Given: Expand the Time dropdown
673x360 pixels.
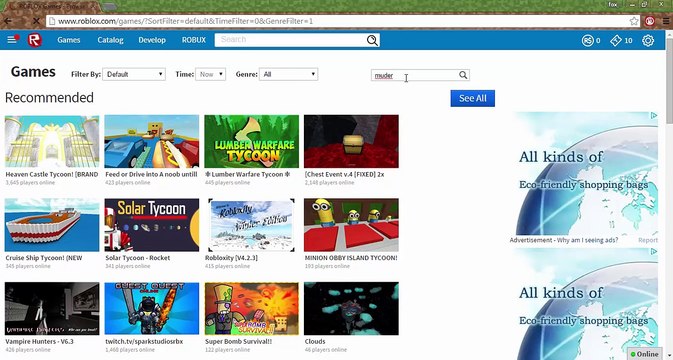Looking at the screenshot, I should pyautogui.click(x=210, y=74).
